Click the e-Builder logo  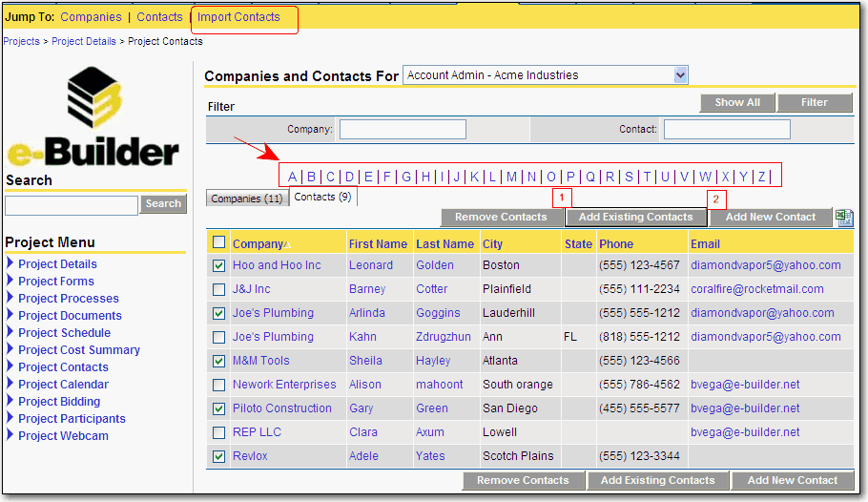pyautogui.click(x=93, y=118)
